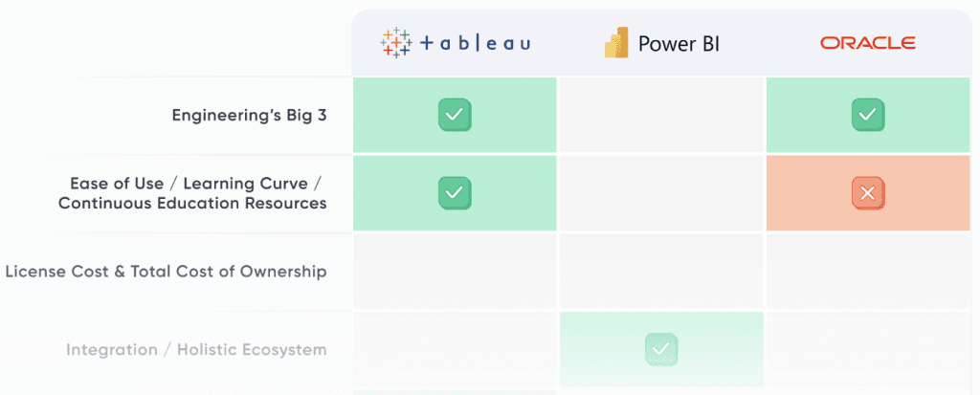Click Oracle's checkmark for Engineering's Big 3
The height and width of the screenshot is (395, 980).
(x=867, y=116)
